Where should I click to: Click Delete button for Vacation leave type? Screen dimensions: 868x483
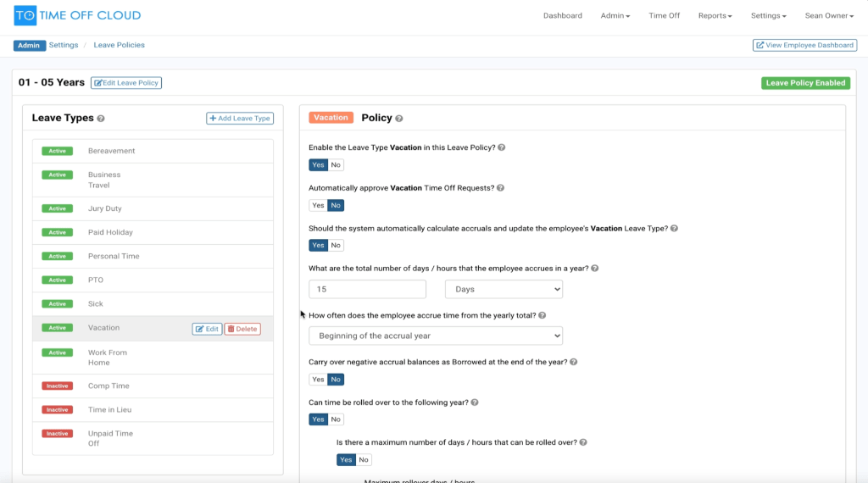point(242,329)
